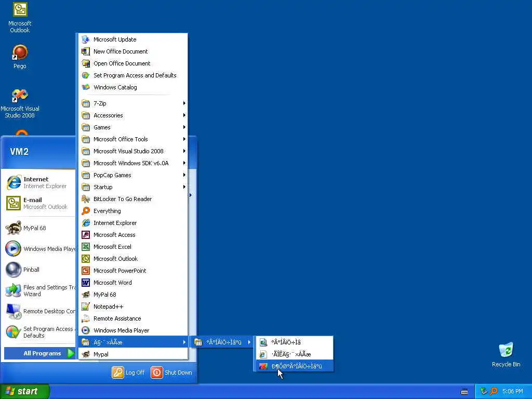The height and width of the screenshot is (399, 532).
Task: Open Microsoft Outlook desktop shortcut icon
Action: coord(20,9)
